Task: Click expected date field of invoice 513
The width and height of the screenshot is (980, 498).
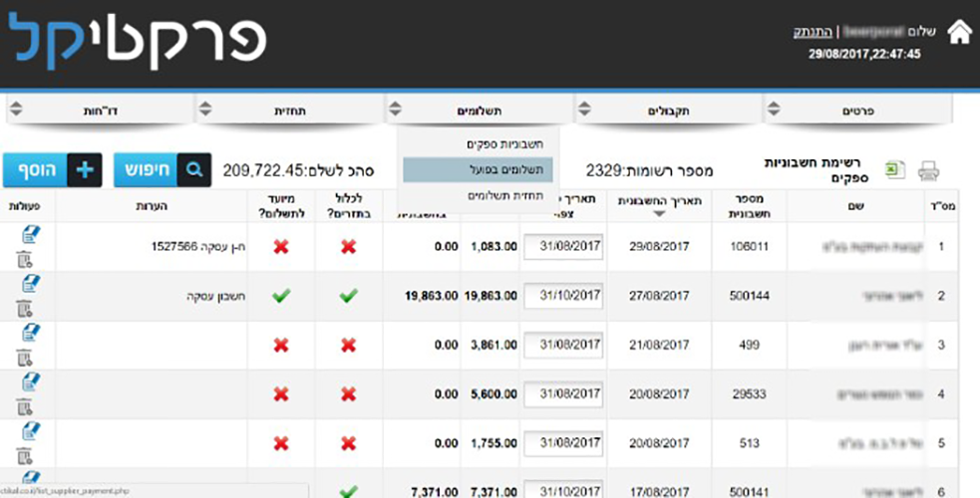Action: click(x=563, y=443)
